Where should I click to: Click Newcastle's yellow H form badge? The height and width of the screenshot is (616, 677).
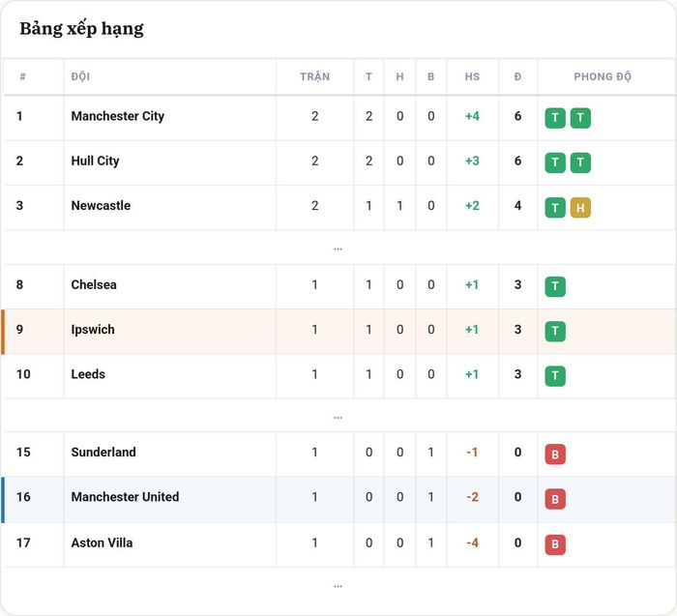(x=580, y=208)
